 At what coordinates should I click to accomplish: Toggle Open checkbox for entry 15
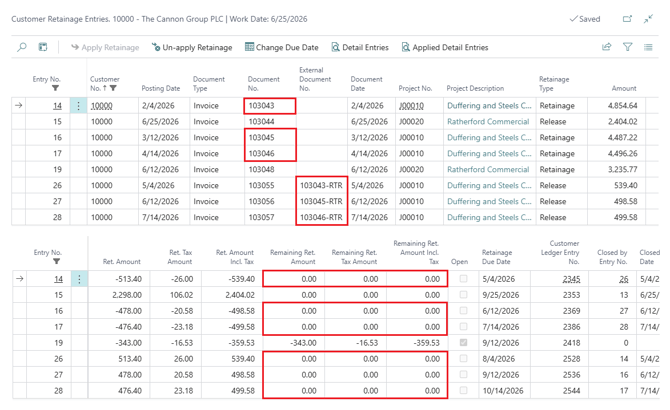coord(463,295)
